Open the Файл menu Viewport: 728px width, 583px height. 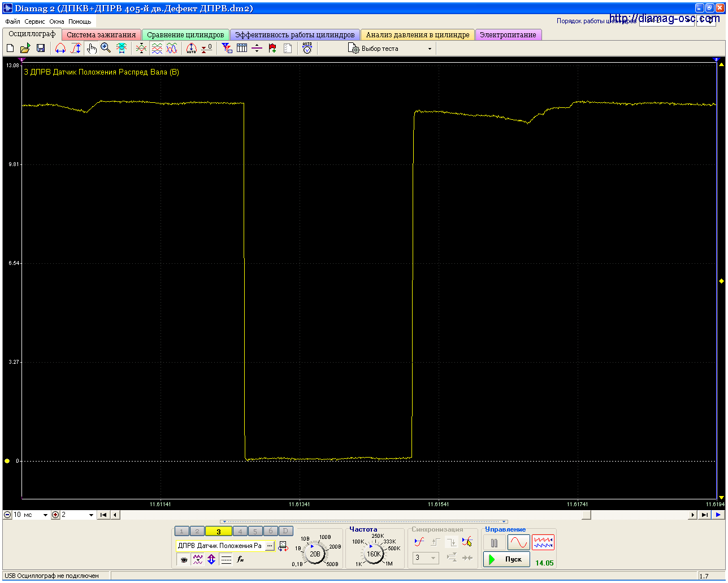tap(12, 21)
